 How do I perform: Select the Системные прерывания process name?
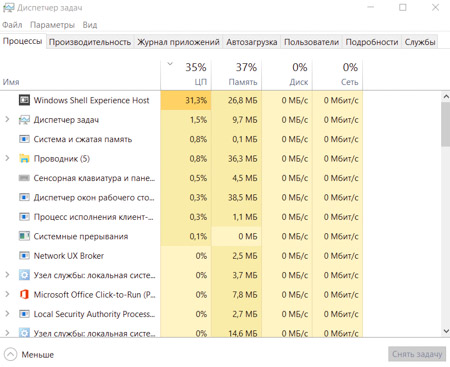click(x=81, y=236)
